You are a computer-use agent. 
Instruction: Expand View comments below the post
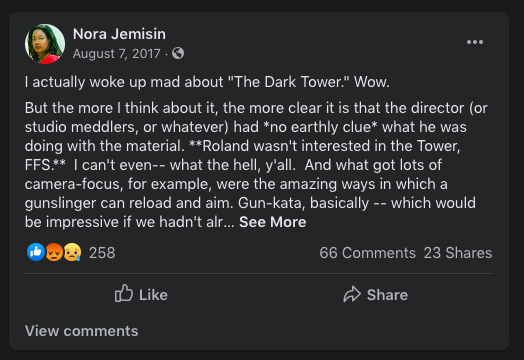coord(82,331)
